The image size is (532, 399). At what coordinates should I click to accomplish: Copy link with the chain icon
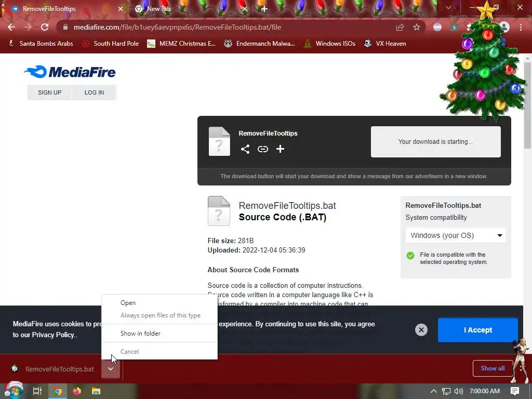pyautogui.click(x=262, y=149)
